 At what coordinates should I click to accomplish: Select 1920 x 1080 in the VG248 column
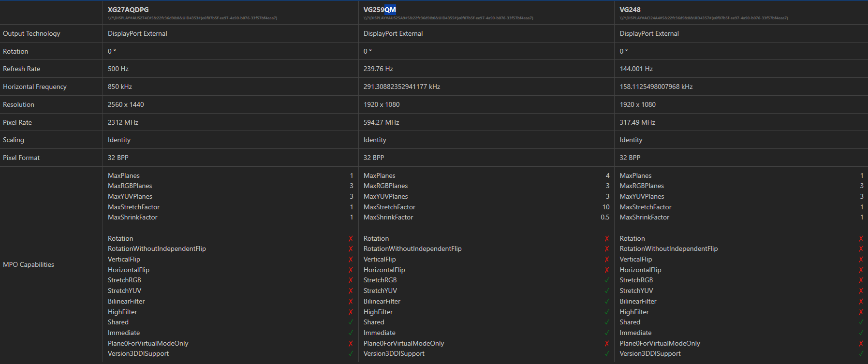(638, 105)
